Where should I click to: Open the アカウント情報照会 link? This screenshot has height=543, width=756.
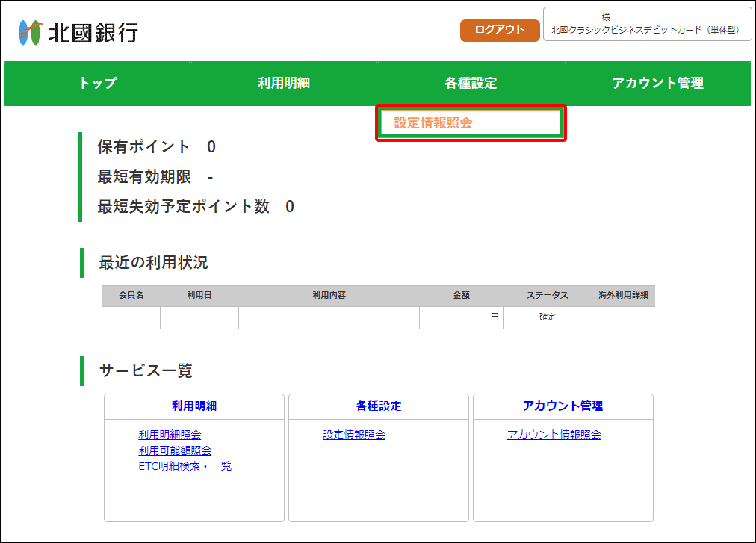click(x=554, y=435)
